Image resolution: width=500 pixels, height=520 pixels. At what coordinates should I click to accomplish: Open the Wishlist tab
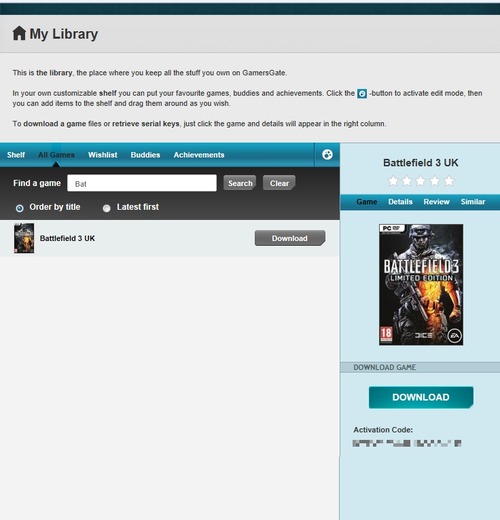[103, 155]
